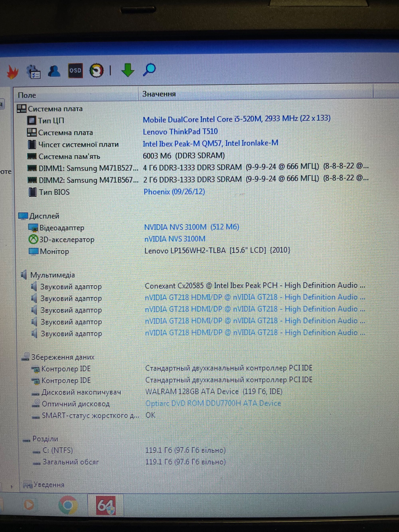Click the green download arrow icon

(x=127, y=70)
